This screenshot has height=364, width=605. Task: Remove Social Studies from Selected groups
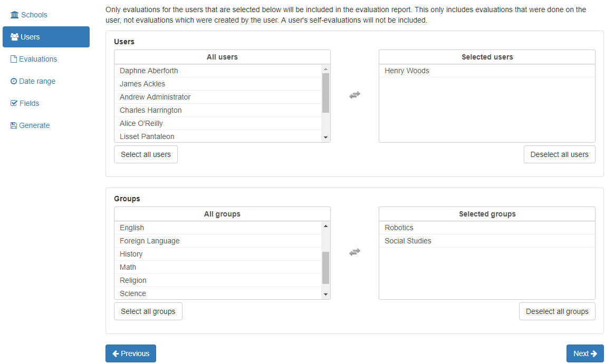487,241
